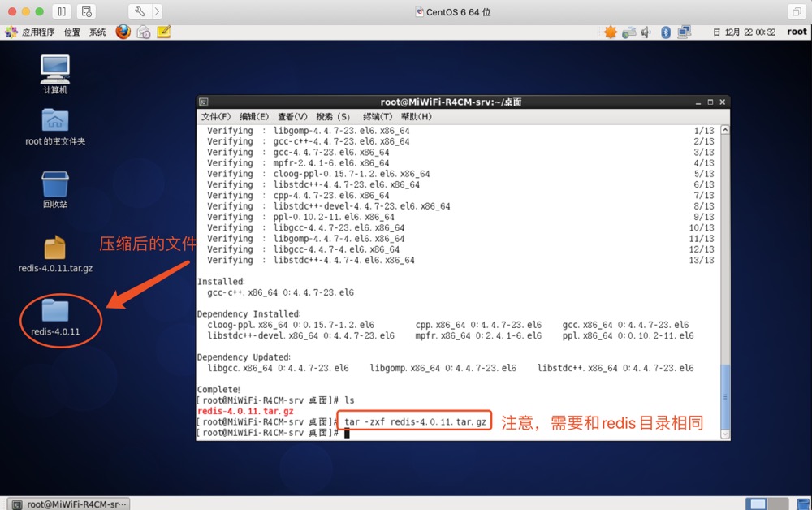Click the root user menu button
Viewport: 812px width, 510px height.
pos(797,32)
